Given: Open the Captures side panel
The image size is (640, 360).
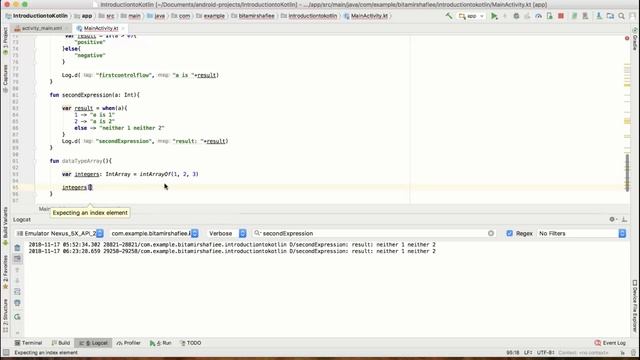Looking at the screenshot, I should [5, 78].
